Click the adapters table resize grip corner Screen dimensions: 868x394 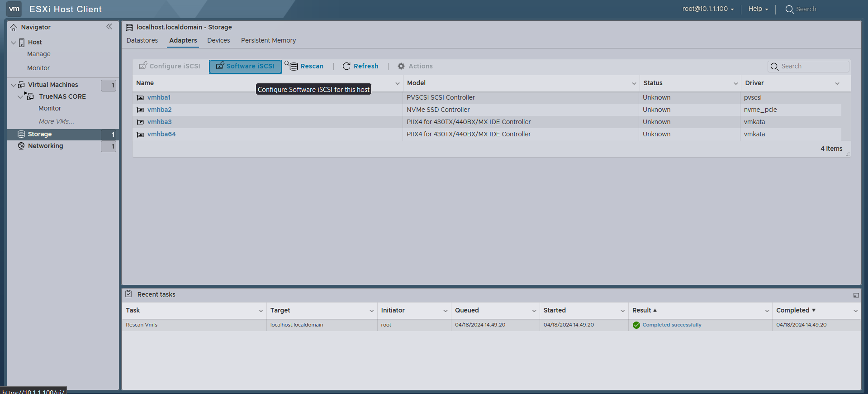click(848, 154)
